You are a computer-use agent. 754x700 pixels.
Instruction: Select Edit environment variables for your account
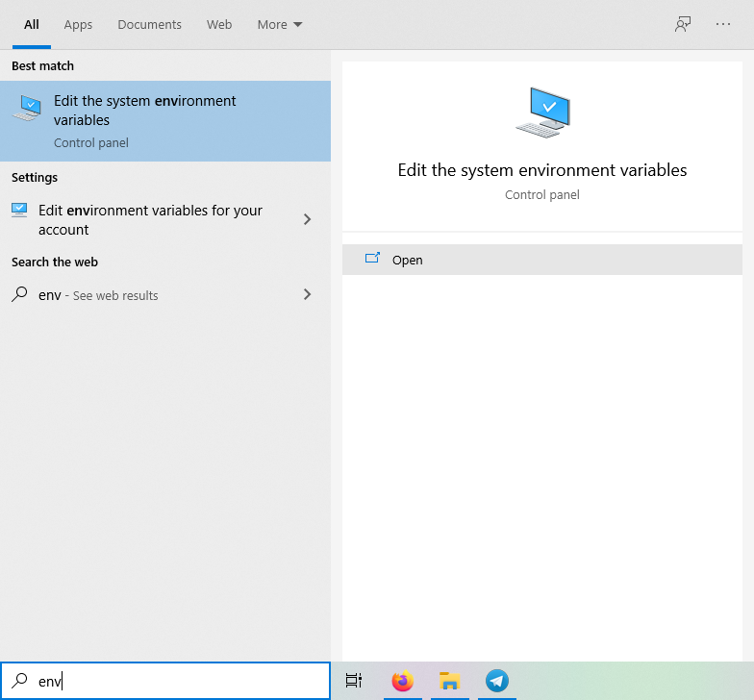click(x=165, y=219)
